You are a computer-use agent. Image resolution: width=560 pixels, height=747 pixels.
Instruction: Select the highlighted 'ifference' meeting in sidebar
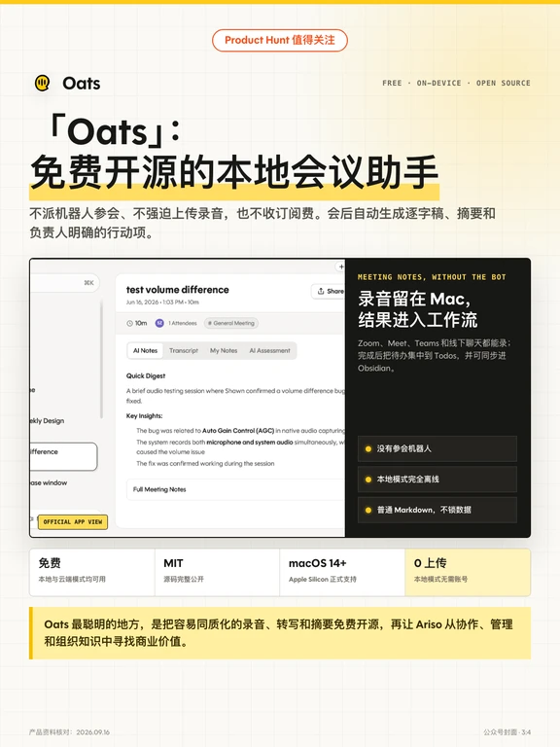(63, 456)
